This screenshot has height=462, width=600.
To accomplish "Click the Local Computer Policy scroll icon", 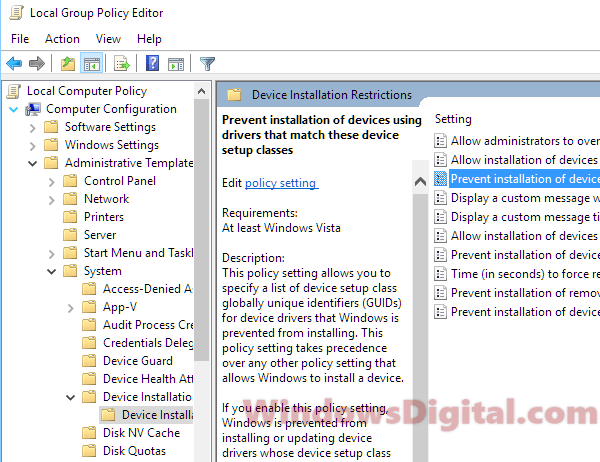I will (x=13, y=91).
